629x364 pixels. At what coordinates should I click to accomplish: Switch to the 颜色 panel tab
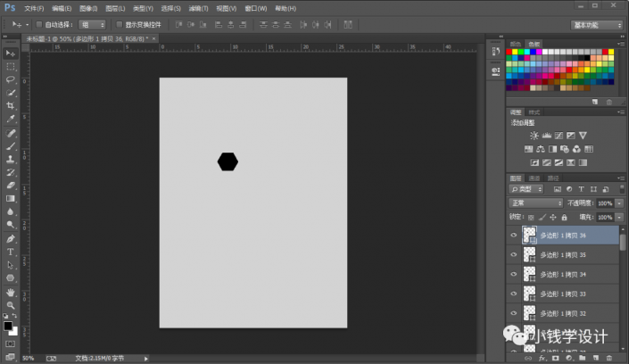[516, 42]
